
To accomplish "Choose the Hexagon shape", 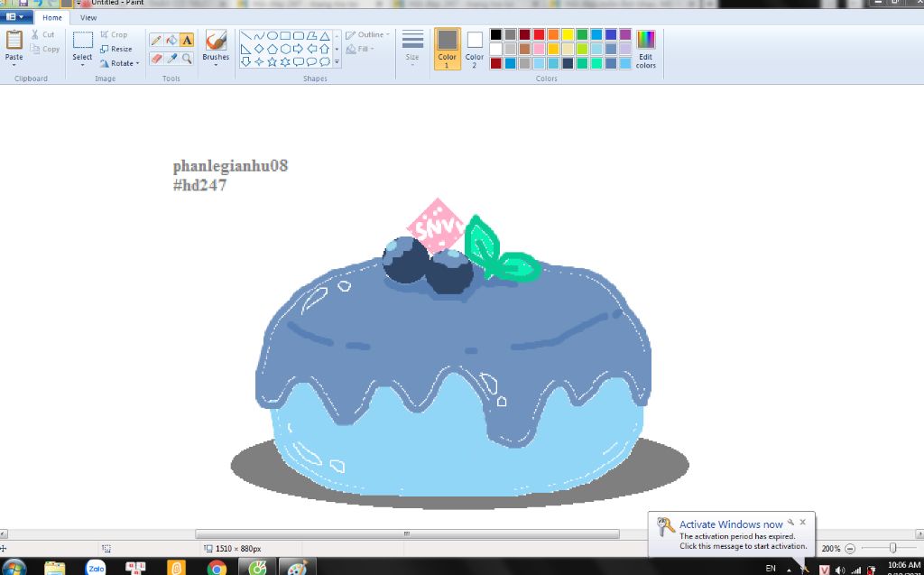I will tap(285, 49).
